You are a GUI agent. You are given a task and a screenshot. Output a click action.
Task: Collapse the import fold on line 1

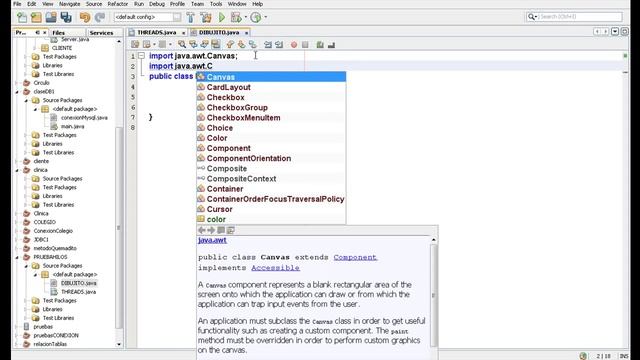141,56
